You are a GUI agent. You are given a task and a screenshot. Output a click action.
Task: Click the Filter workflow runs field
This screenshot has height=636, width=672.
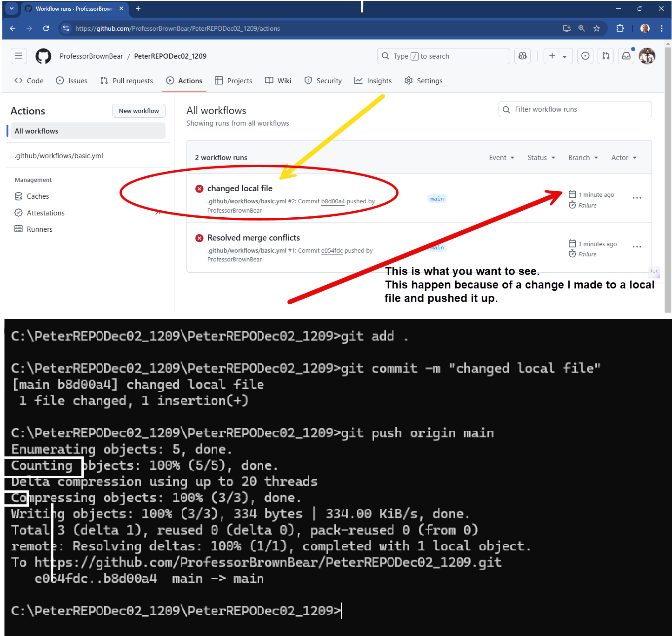[x=575, y=109]
